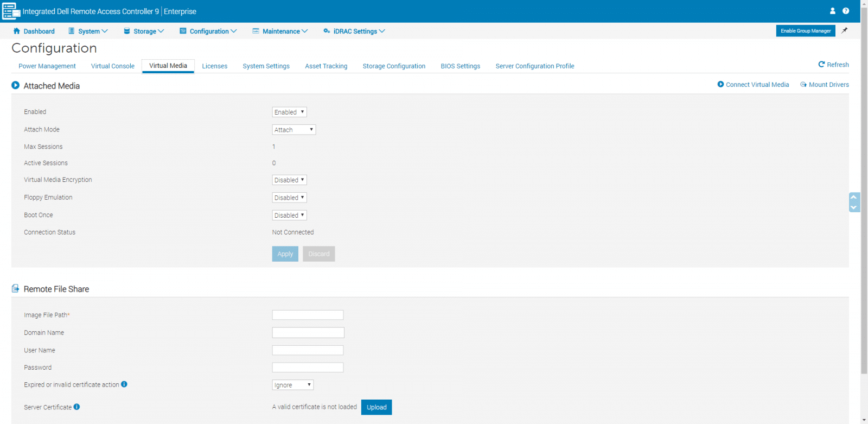Viewport: 868px width, 424px height.
Task: Open the Boot Once dropdown
Action: pos(289,215)
